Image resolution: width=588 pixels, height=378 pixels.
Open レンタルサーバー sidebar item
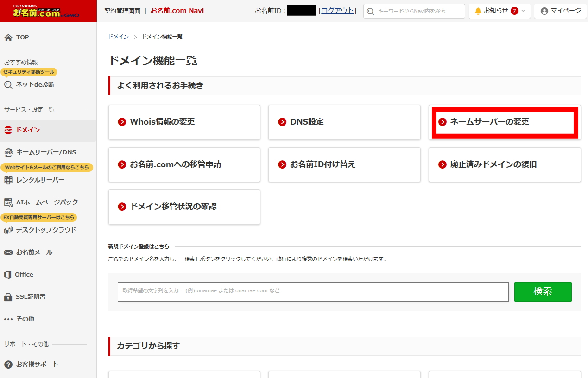point(48,180)
